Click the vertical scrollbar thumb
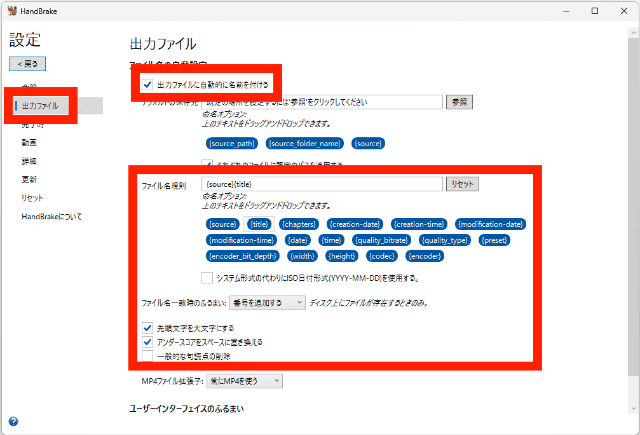Image resolution: width=640 pixels, height=435 pixels. pos(633,208)
